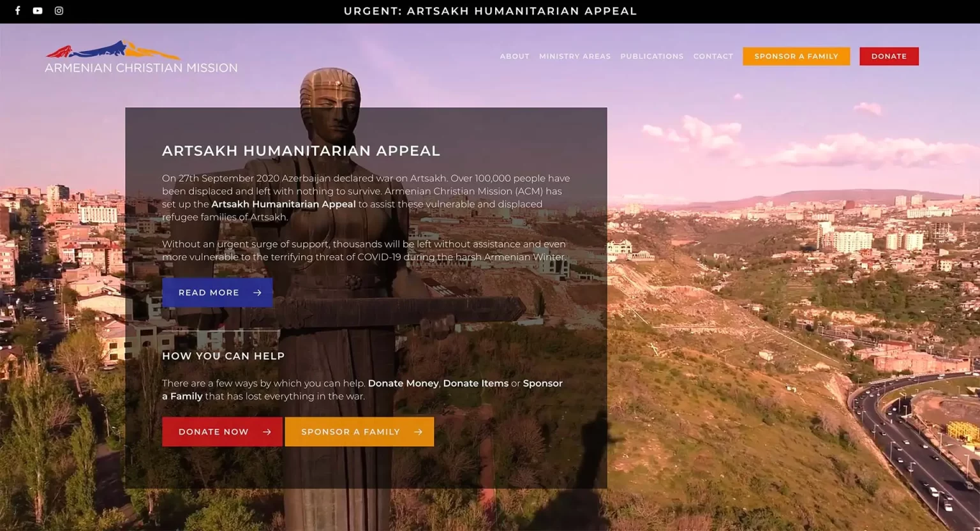Open the Publications menu item
Image resolution: width=980 pixels, height=531 pixels.
[x=652, y=56]
